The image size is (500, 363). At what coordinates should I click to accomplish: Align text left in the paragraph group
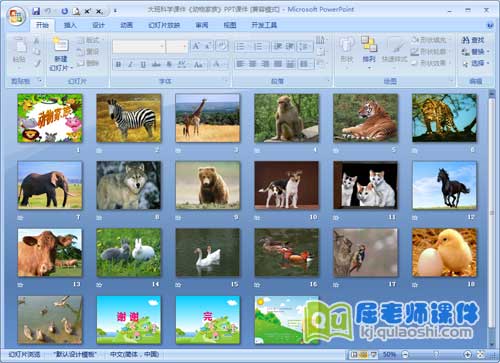240,63
